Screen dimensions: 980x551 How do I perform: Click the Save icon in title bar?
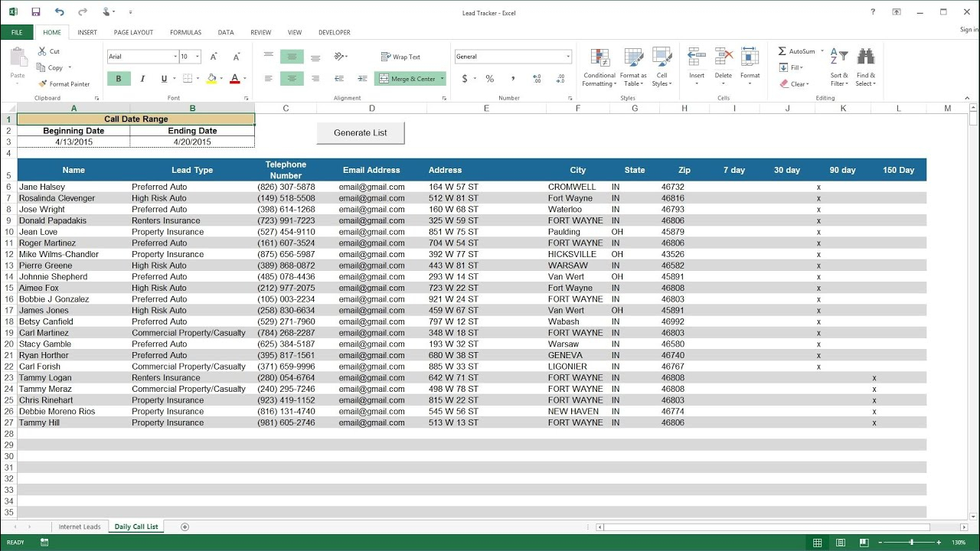tap(37, 12)
